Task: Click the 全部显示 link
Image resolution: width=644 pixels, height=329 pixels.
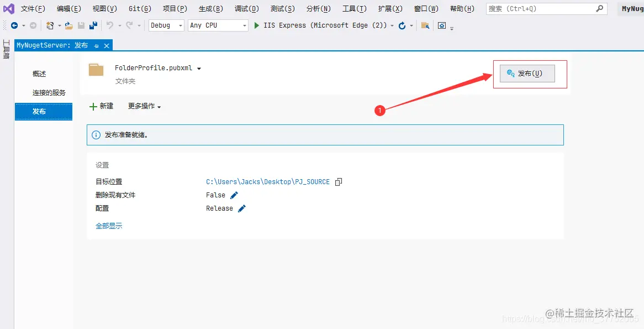Action: (109, 226)
